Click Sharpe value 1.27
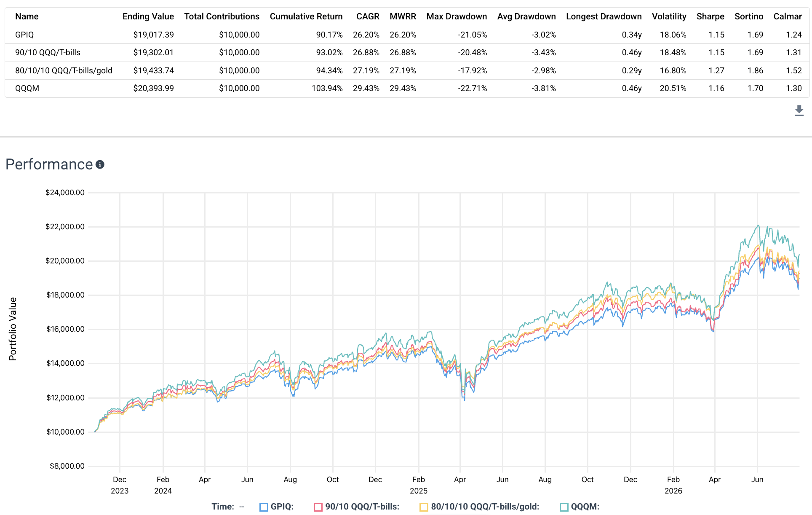The width and height of the screenshot is (812, 515). pyautogui.click(x=716, y=70)
